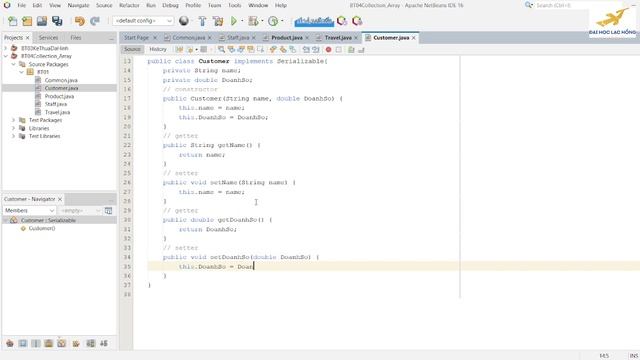Click the Debug Project icon
This screenshot has height=360, width=640.
click(x=253, y=21)
